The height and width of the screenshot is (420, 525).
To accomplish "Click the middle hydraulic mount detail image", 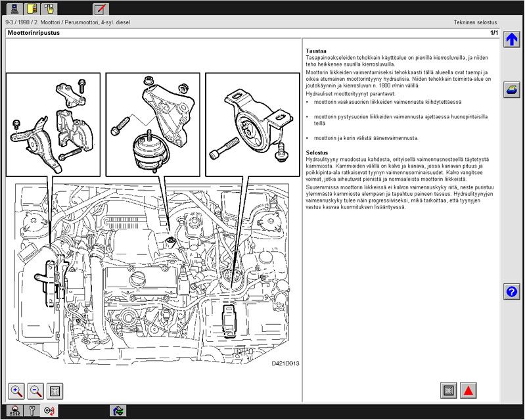I will 153,124.
